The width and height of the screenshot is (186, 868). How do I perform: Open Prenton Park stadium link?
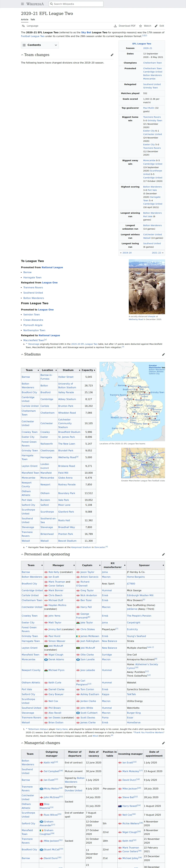pos(65,534)
